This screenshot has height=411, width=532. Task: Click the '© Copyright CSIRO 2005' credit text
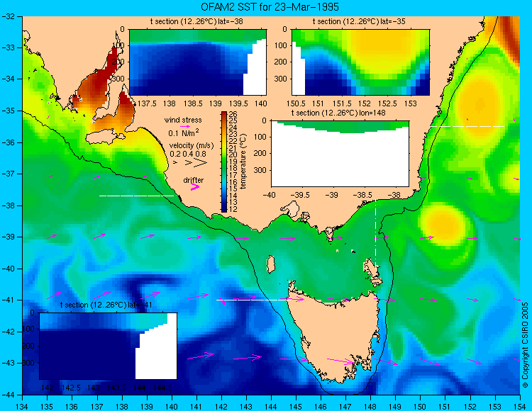525,345
